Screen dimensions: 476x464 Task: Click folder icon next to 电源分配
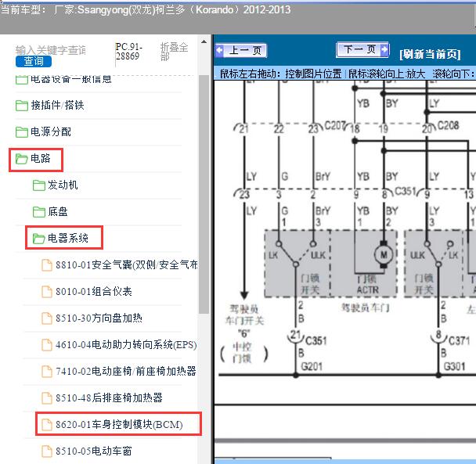22,132
